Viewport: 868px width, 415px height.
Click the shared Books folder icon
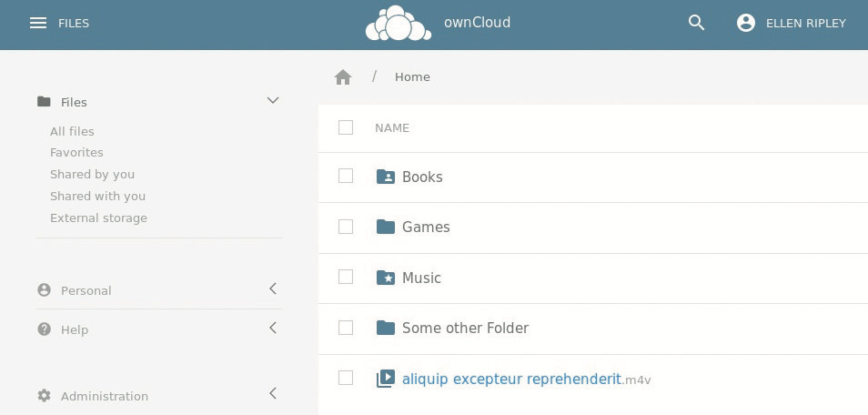[386, 177]
